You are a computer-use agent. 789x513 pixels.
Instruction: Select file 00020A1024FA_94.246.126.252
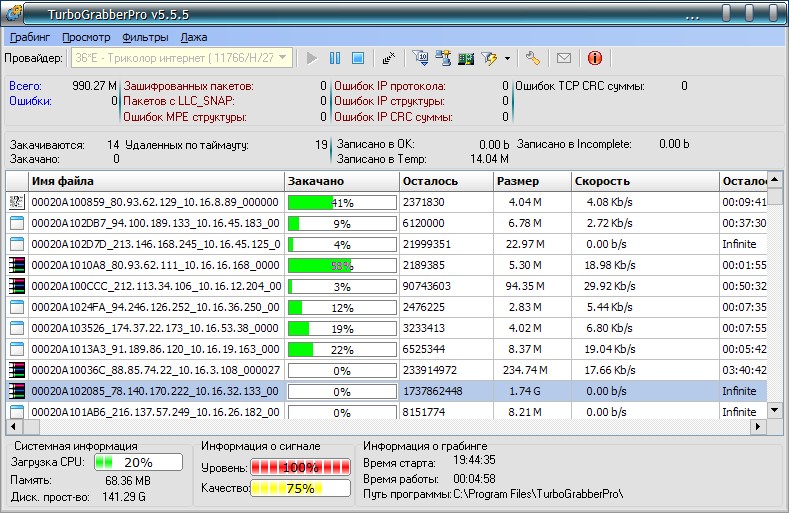tap(155, 307)
